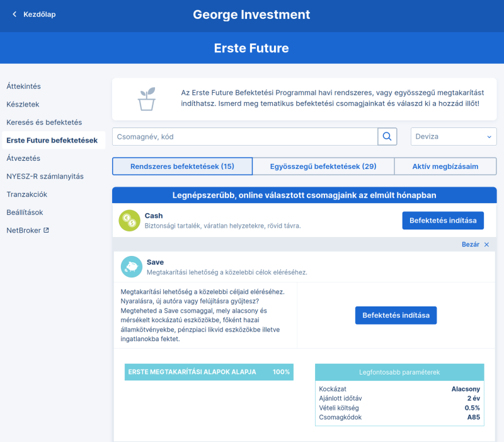This screenshot has width=504, height=442.
Task: Open the Deviza dropdown
Action: click(453, 136)
